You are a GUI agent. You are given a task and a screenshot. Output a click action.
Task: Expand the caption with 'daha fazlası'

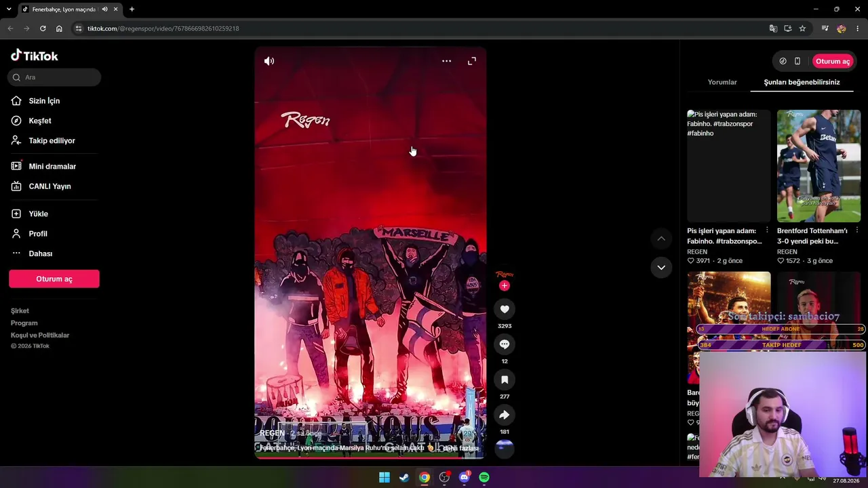click(x=460, y=448)
